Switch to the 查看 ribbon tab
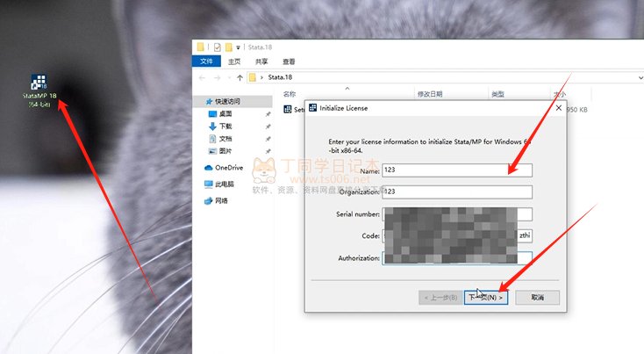 click(x=289, y=61)
